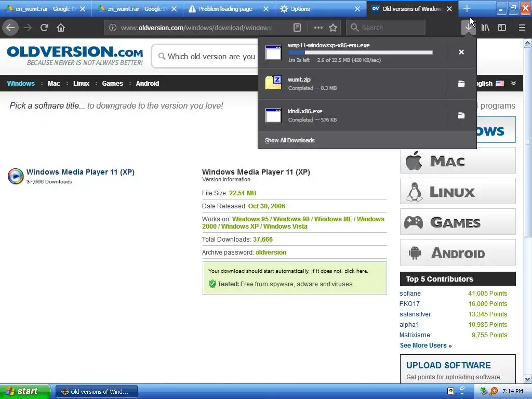Open page actions three-dot menu
Viewport: 532px width, 399px height.
pyautogui.click(x=318, y=28)
